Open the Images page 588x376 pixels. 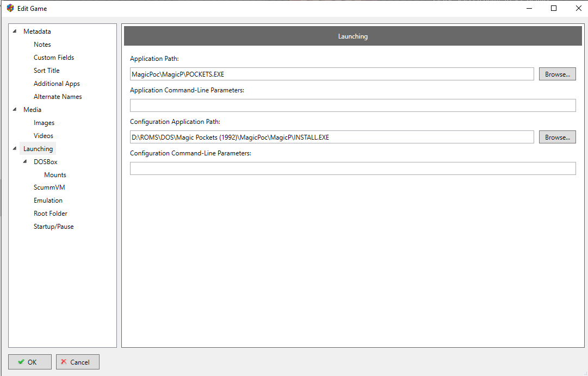tap(44, 123)
